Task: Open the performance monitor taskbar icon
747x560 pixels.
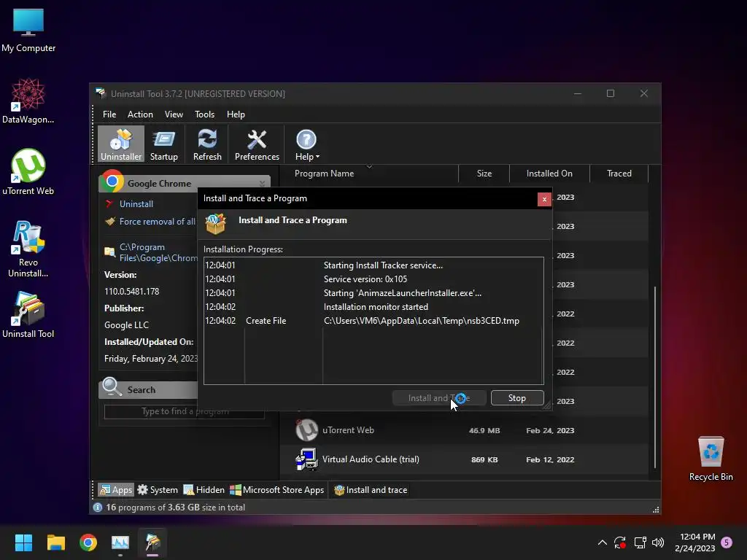Action: 120,542
